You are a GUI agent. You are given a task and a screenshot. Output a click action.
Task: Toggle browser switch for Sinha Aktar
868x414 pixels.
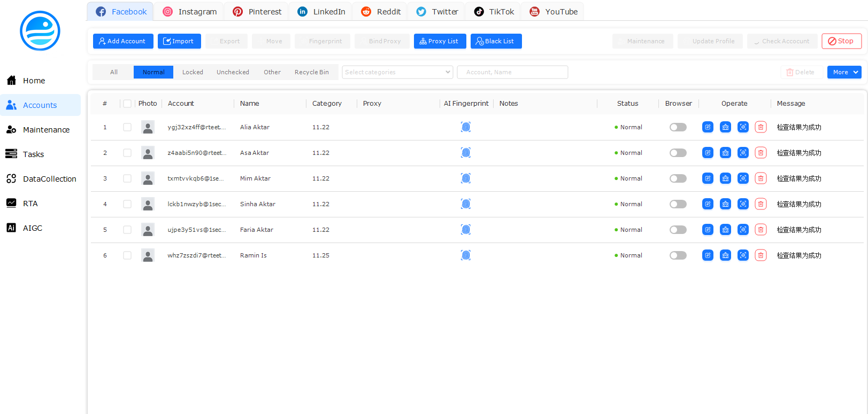tap(678, 204)
